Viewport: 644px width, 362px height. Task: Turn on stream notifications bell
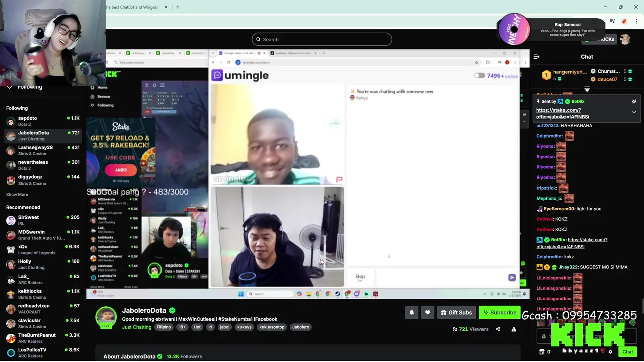[x=412, y=313]
